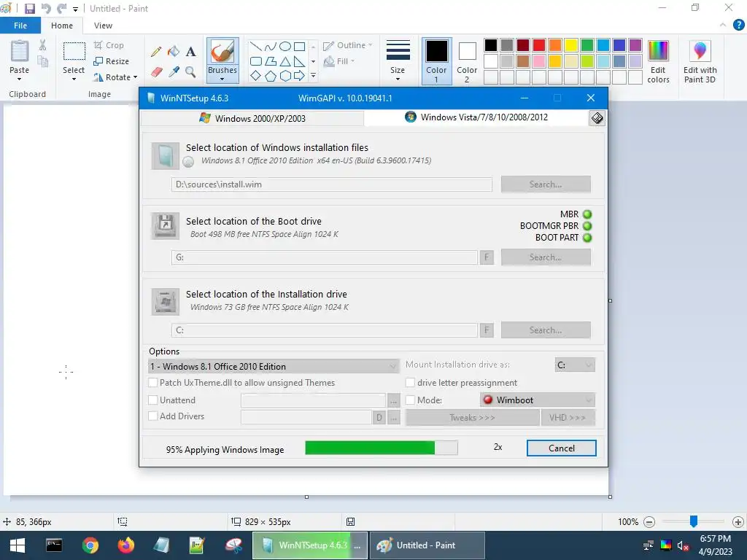Enable drive letter preassignment checkbox
Image resolution: width=747 pixels, height=560 pixels.
click(x=410, y=382)
